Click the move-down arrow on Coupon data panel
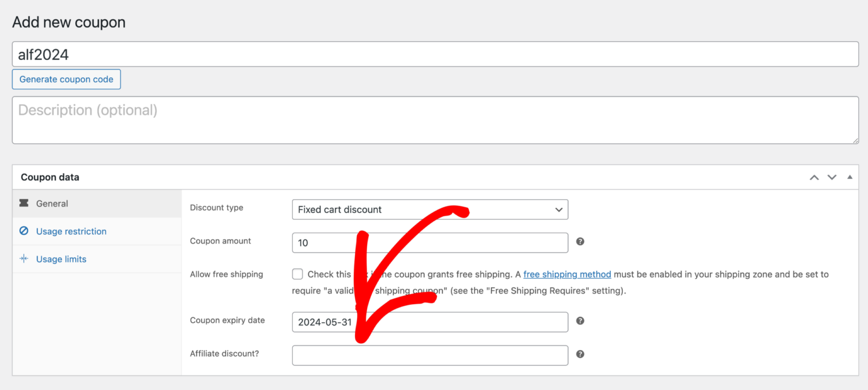Viewport: 868px width, 390px height. click(x=832, y=177)
